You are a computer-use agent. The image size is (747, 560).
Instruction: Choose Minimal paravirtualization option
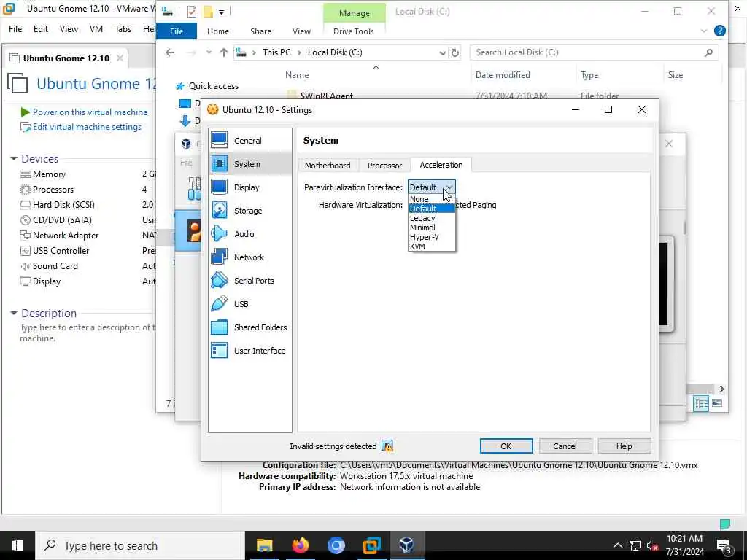tap(432, 227)
